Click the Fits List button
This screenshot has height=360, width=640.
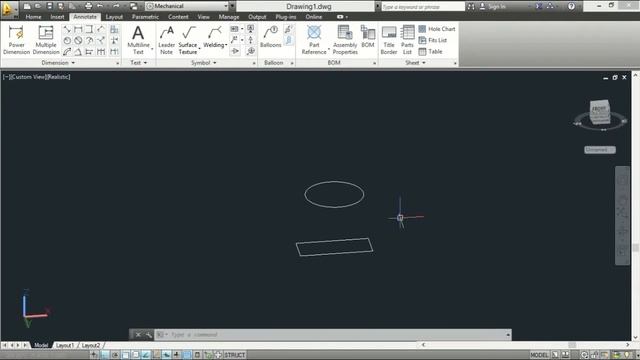pos(433,40)
